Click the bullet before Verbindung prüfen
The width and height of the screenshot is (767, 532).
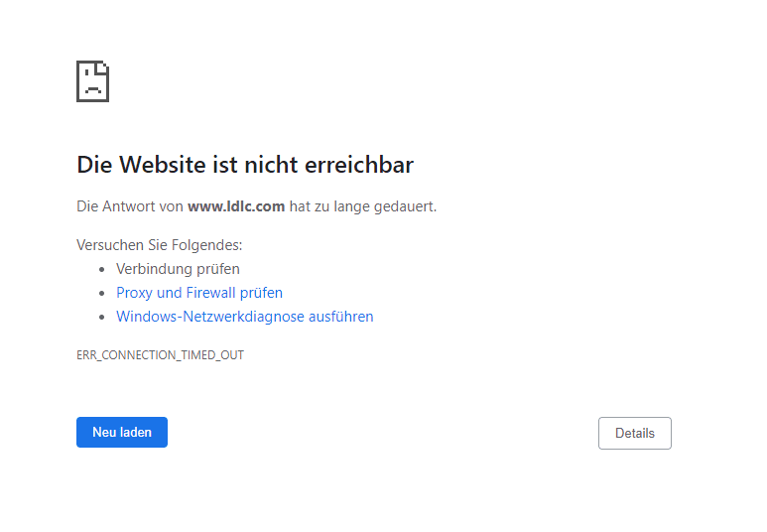[102, 269]
